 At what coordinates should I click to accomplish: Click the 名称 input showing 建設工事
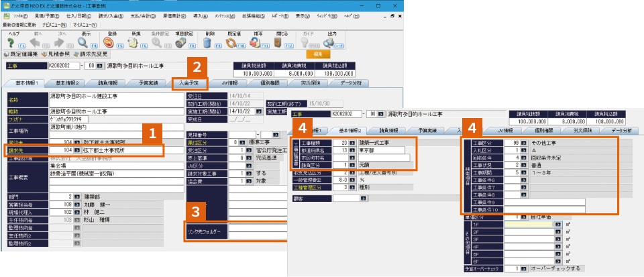point(116,100)
